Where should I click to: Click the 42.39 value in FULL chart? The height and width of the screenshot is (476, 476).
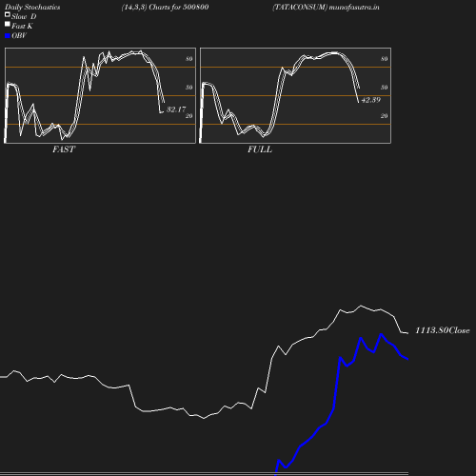371,100
